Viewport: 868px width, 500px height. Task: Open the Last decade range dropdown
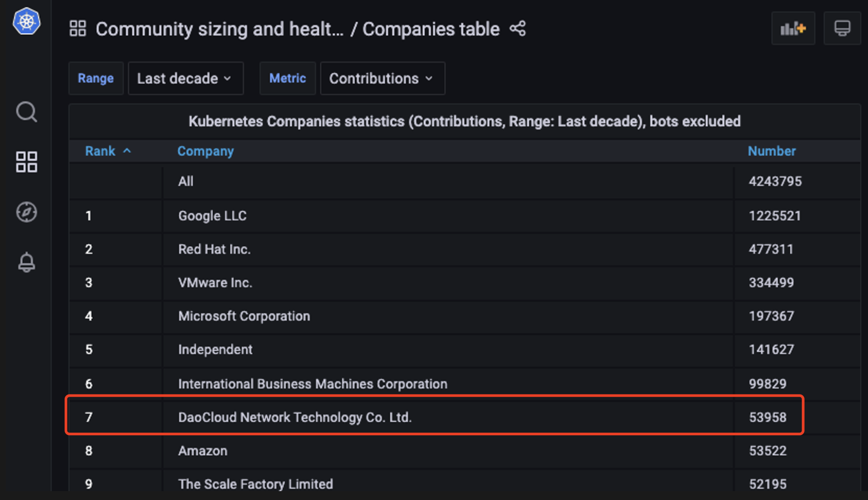point(185,78)
